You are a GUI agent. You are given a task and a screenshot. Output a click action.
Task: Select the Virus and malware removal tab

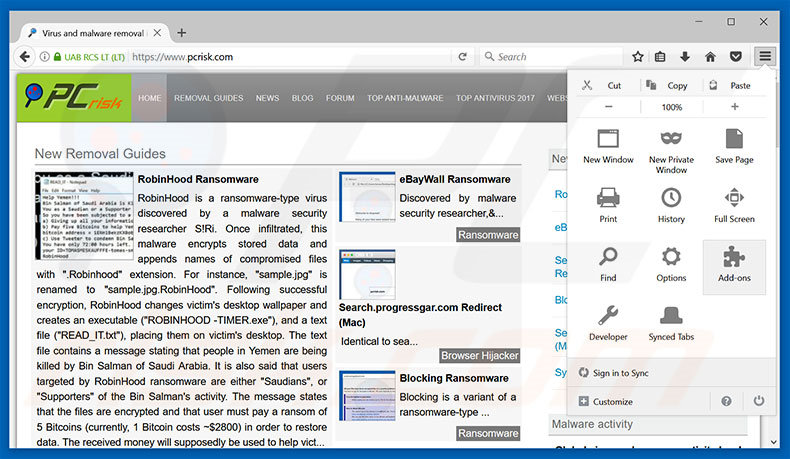tap(93, 33)
